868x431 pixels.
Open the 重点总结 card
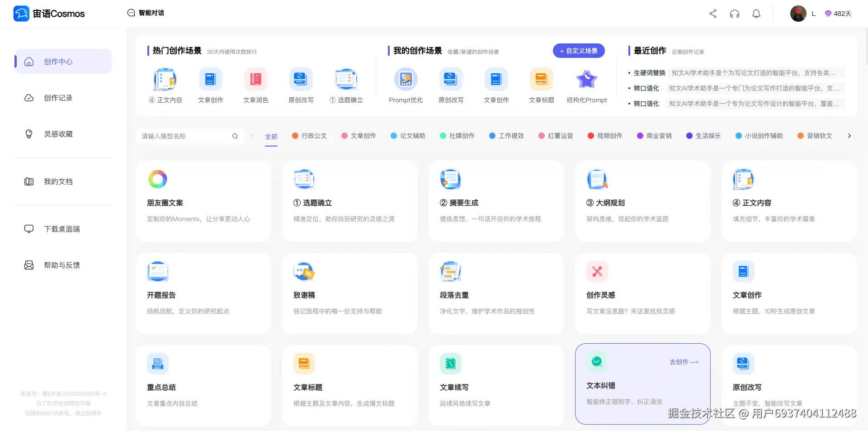(203, 386)
